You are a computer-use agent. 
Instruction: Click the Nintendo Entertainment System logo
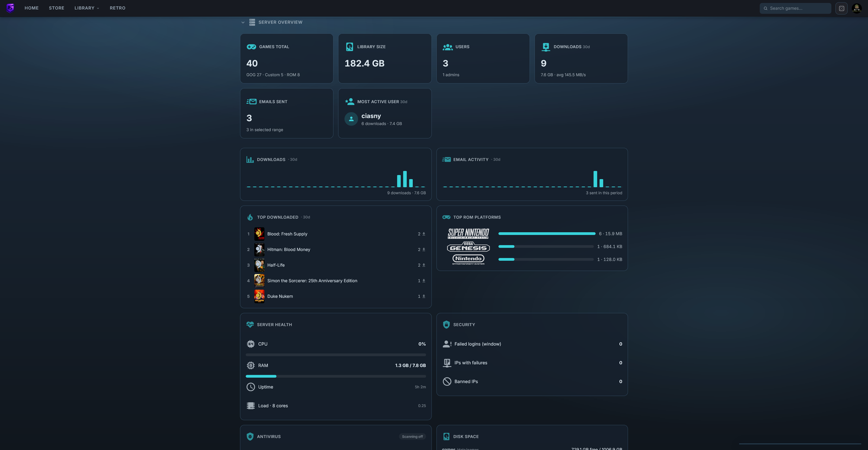pos(468,259)
